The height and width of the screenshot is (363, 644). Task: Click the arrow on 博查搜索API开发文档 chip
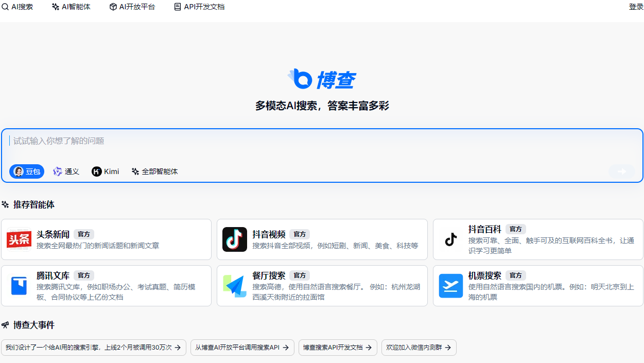[x=369, y=348]
